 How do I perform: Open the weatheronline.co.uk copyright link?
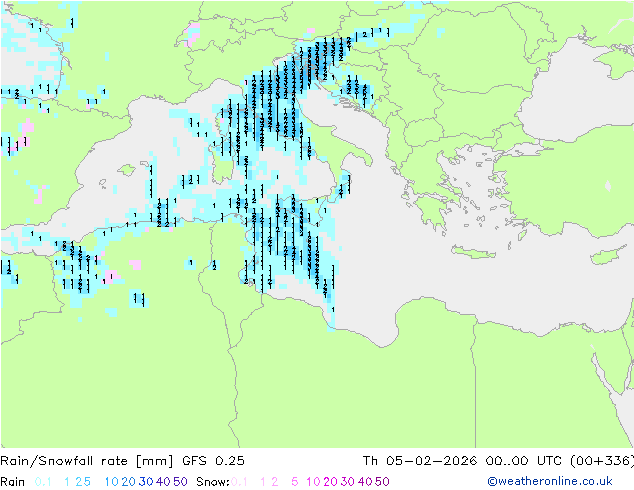(550, 482)
